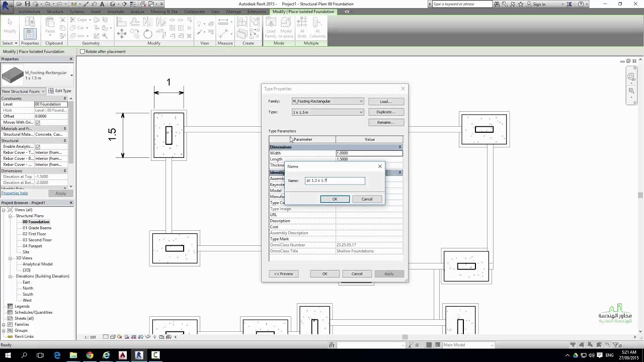The width and height of the screenshot is (644, 362).
Task: Collapse the Constraints section in Properties
Action: click(65, 98)
